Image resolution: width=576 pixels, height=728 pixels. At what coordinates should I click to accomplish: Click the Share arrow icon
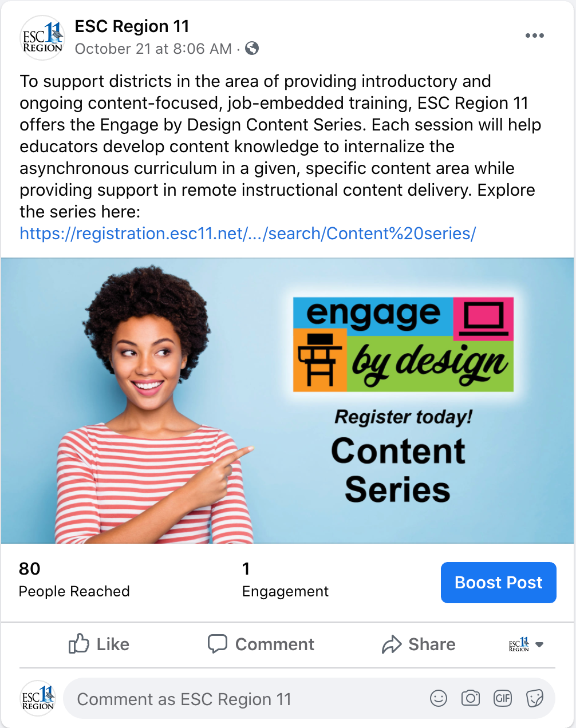(x=392, y=644)
